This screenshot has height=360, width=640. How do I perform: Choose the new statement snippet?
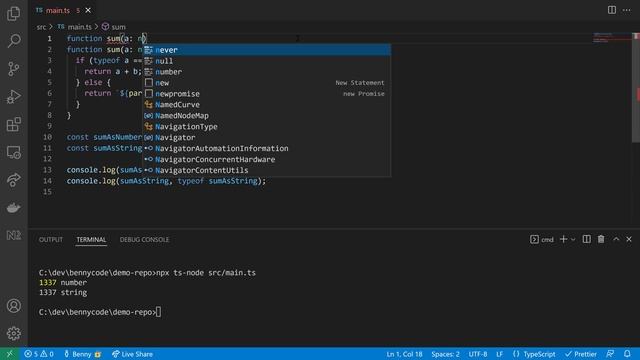(267, 83)
